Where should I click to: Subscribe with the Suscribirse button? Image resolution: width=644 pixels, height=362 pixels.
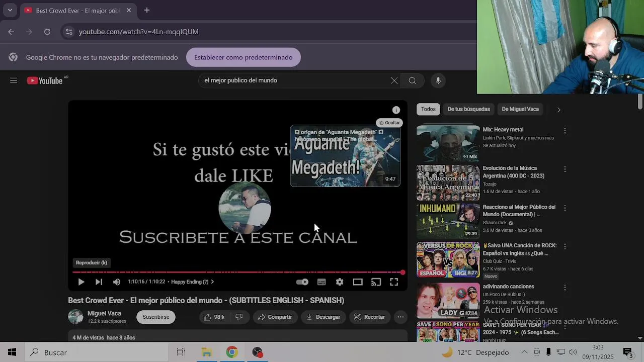tap(156, 317)
